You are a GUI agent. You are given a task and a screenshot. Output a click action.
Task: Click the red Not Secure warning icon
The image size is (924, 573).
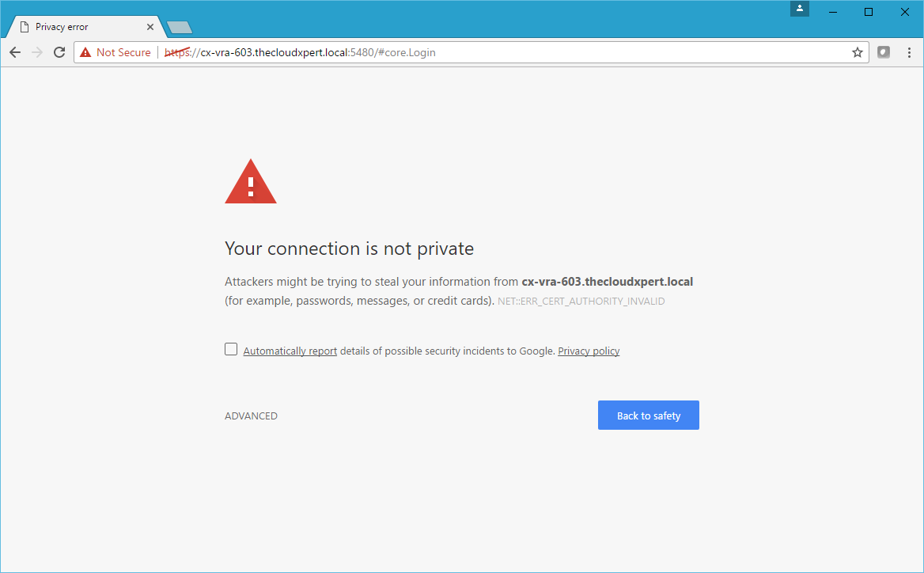tap(85, 52)
